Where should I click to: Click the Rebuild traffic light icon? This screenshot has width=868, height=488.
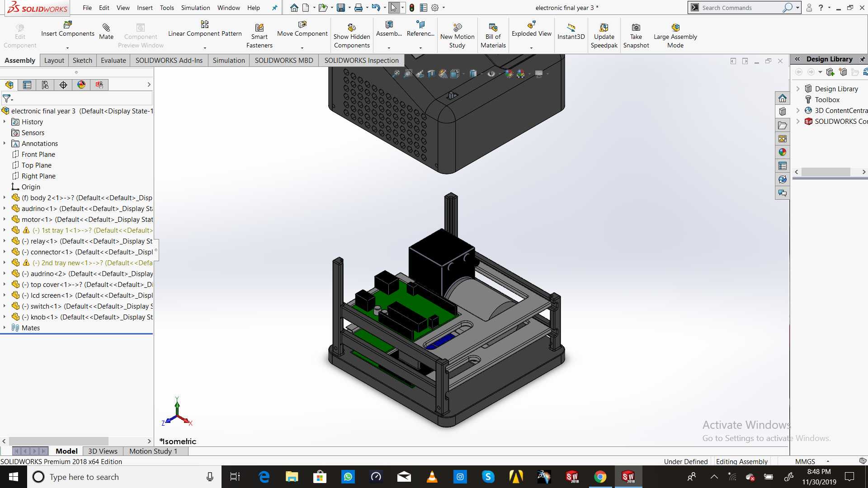[412, 8]
